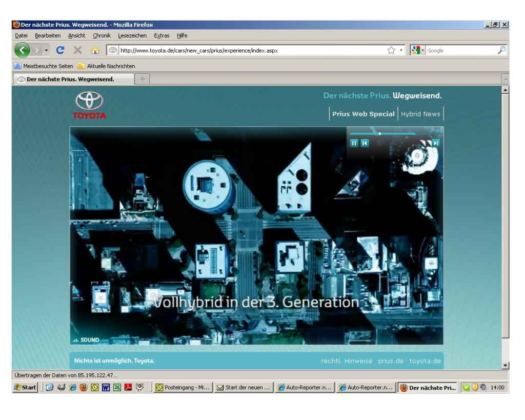Click the green shield tray icon
This screenshot has width=525, height=420.
(x=466, y=388)
